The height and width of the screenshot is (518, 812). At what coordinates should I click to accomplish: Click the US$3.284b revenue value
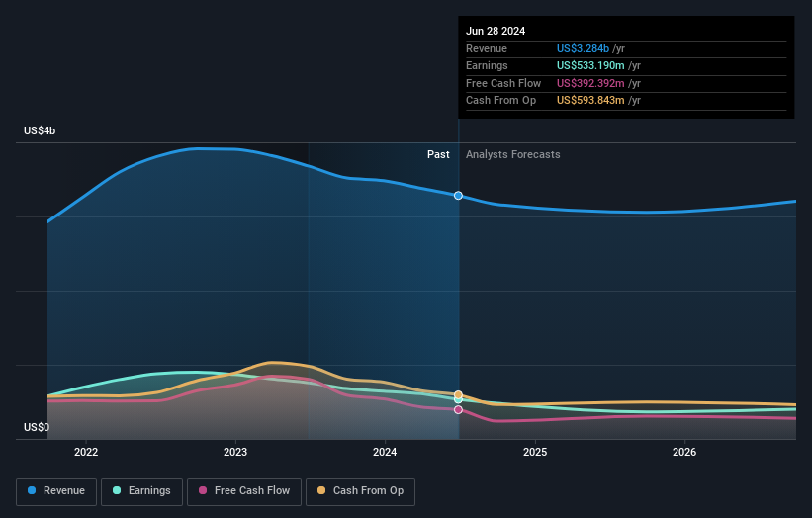pyautogui.click(x=583, y=48)
